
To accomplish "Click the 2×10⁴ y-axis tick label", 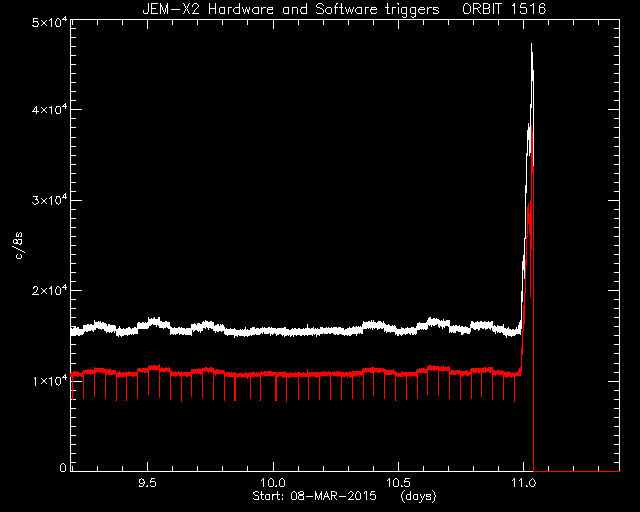I will 49,290.
